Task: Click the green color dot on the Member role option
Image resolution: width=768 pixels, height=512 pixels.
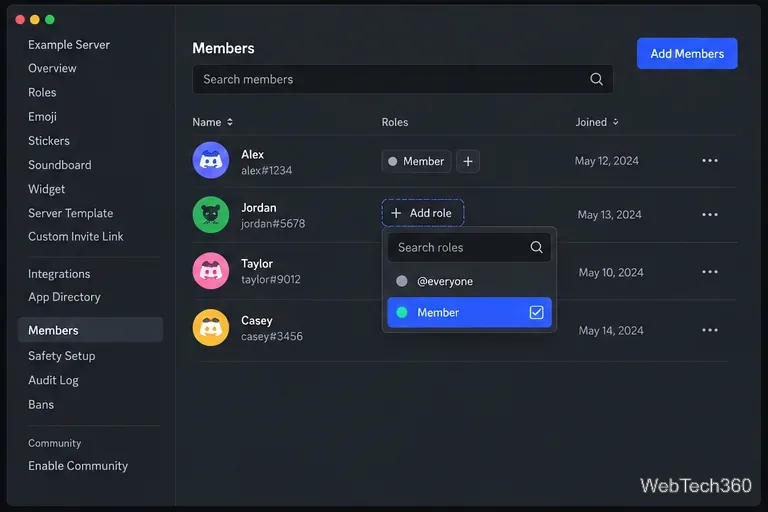Action: 402,313
